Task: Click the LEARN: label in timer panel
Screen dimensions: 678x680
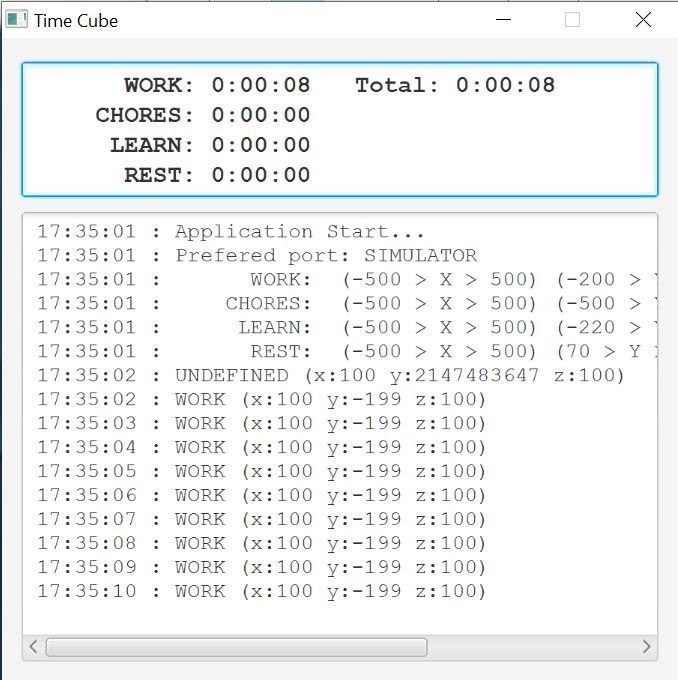Action: (152, 145)
